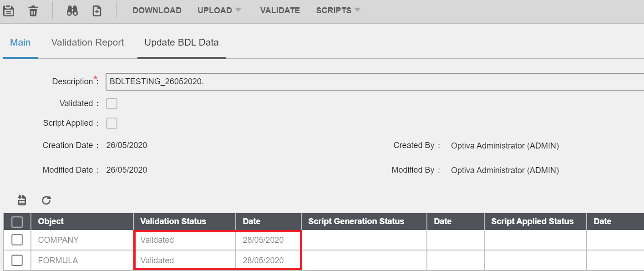Image resolution: width=644 pixels, height=271 pixels.
Task: Expand the UPLOAD dropdown arrow
Action: [x=238, y=10]
